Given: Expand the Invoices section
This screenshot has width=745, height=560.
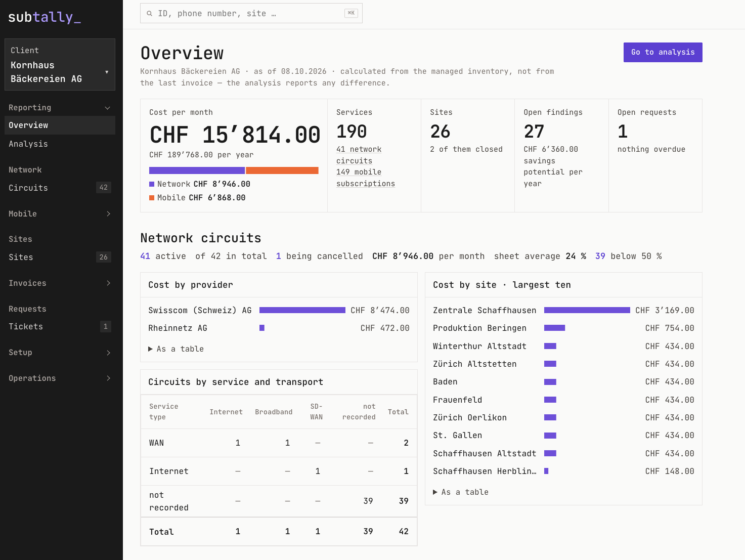Looking at the screenshot, I should pos(60,283).
